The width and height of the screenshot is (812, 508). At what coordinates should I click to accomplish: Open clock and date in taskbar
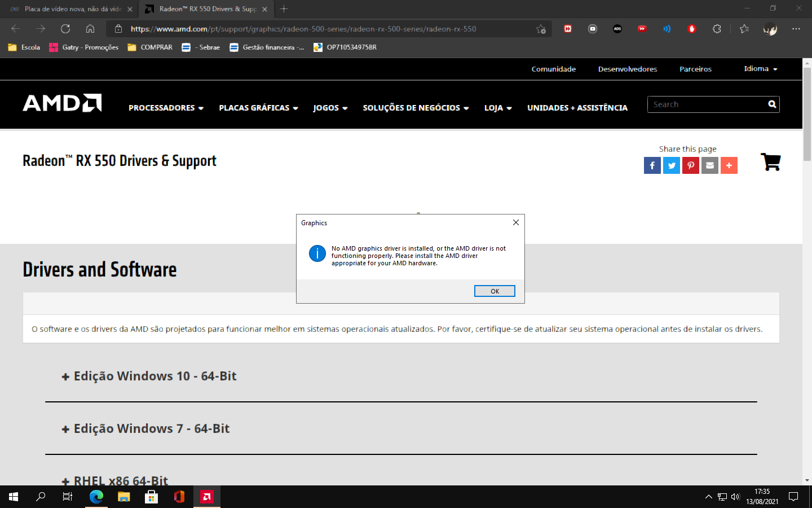pos(762,497)
